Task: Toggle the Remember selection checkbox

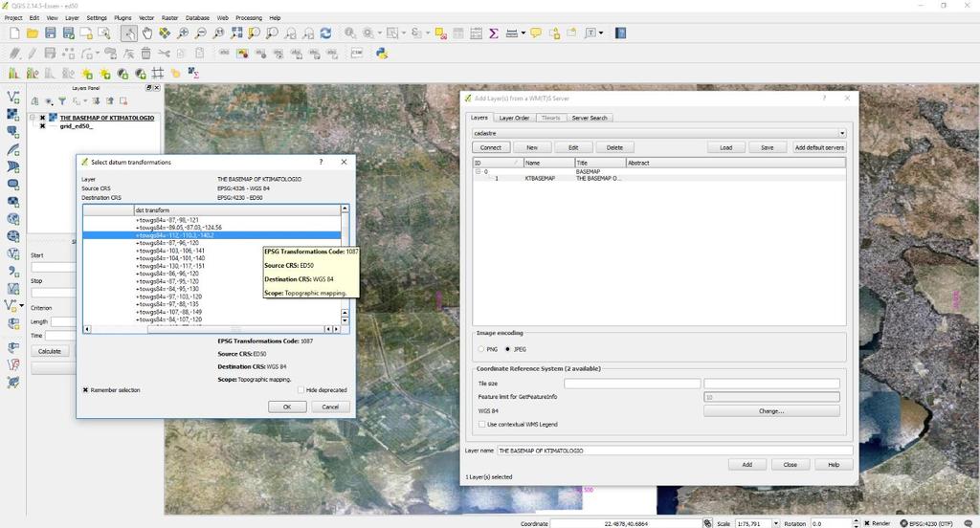Action: pyautogui.click(x=85, y=390)
